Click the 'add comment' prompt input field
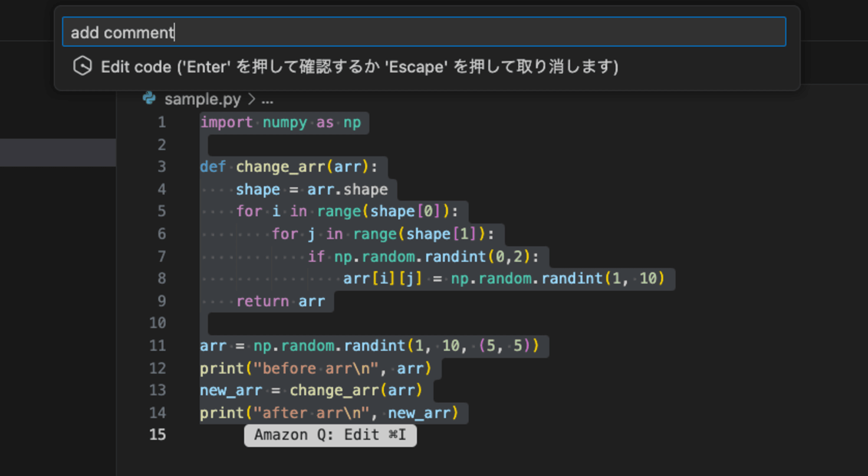Viewport: 868px width, 476px height. (x=424, y=32)
